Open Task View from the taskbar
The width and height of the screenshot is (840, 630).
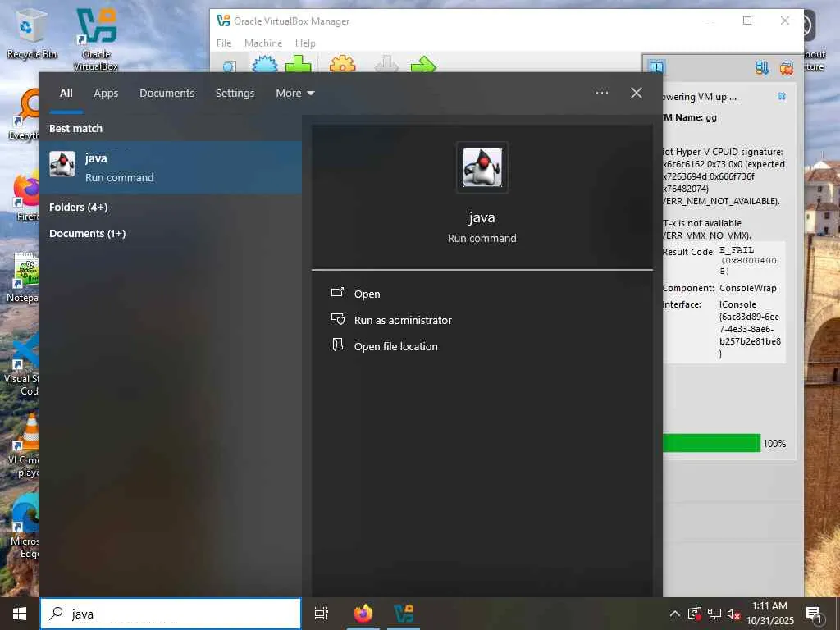click(321, 614)
